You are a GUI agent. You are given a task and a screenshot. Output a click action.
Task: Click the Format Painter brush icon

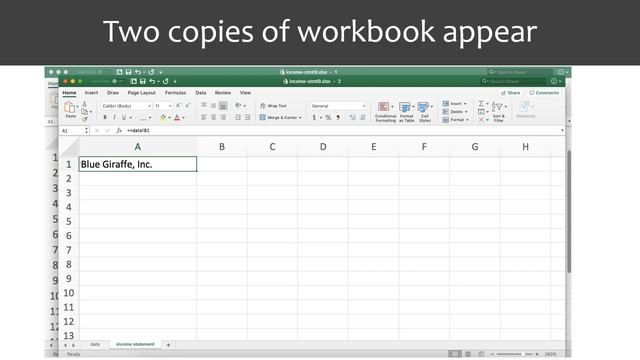[x=84, y=119]
